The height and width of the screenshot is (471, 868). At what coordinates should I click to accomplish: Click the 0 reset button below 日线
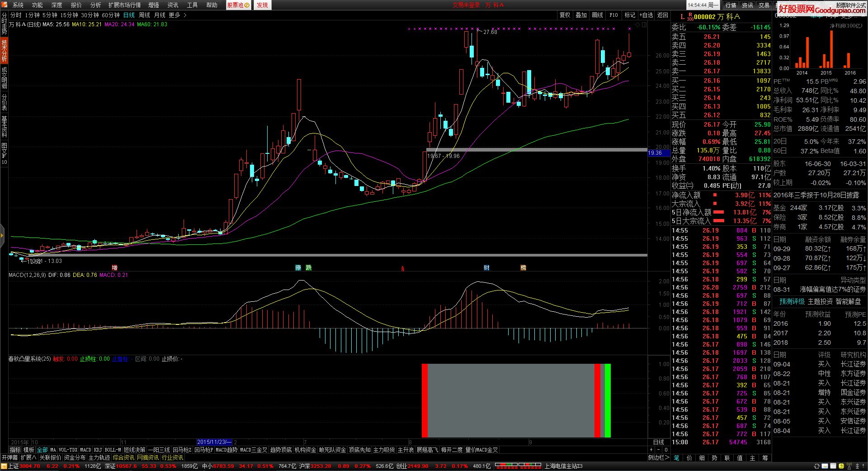[666, 450]
